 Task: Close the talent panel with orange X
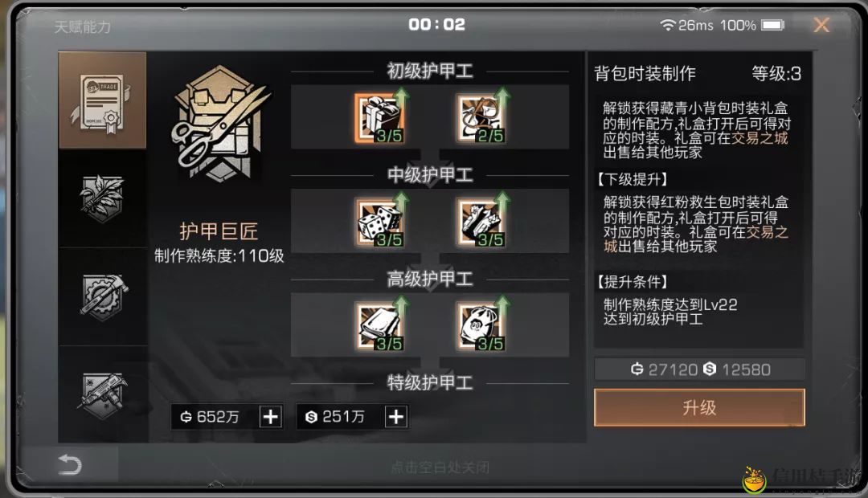pos(821,25)
